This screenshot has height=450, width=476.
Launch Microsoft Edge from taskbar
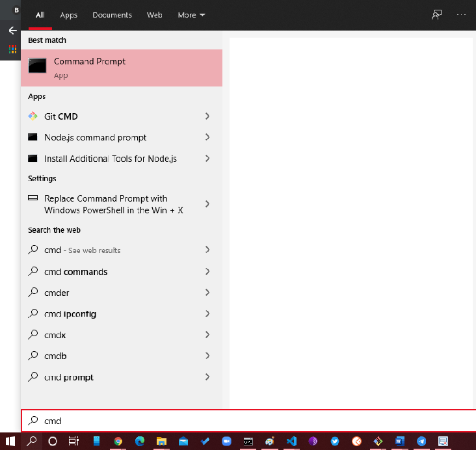[140, 441]
